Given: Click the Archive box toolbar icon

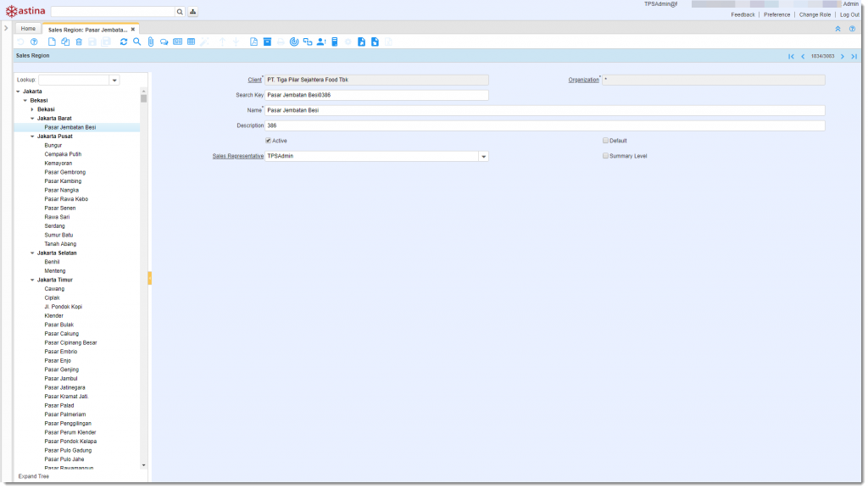Looking at the screenshot, I should click(267, 42).
